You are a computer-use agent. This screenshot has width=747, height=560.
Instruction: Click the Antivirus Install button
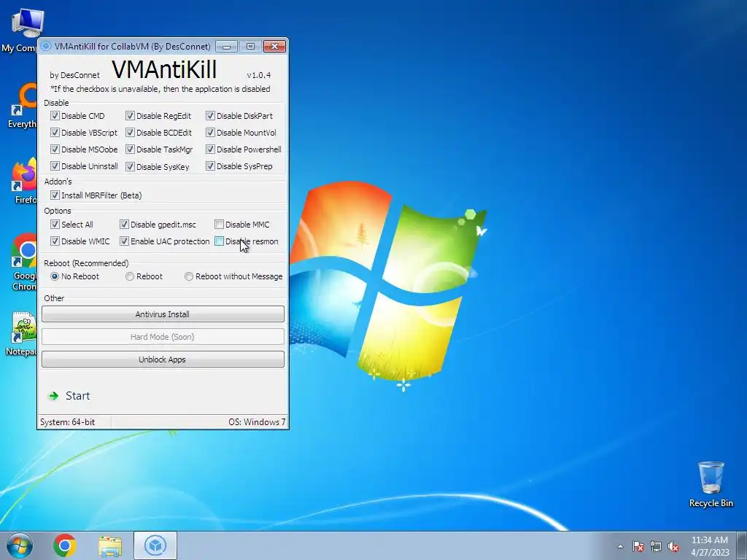(x=163, y=314)
